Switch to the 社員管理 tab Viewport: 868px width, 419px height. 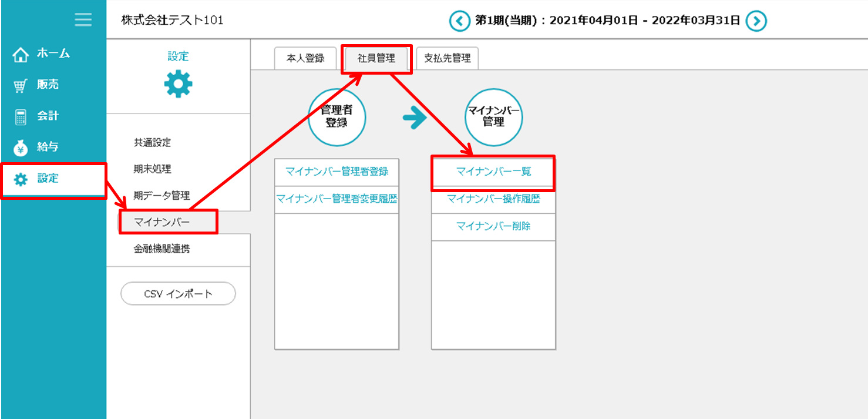coord(376,59)
